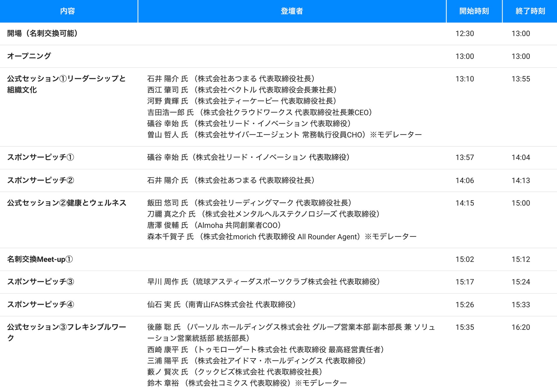
Task: Select the 名刺交換Meet-up① row title
Action: point(40,259)
